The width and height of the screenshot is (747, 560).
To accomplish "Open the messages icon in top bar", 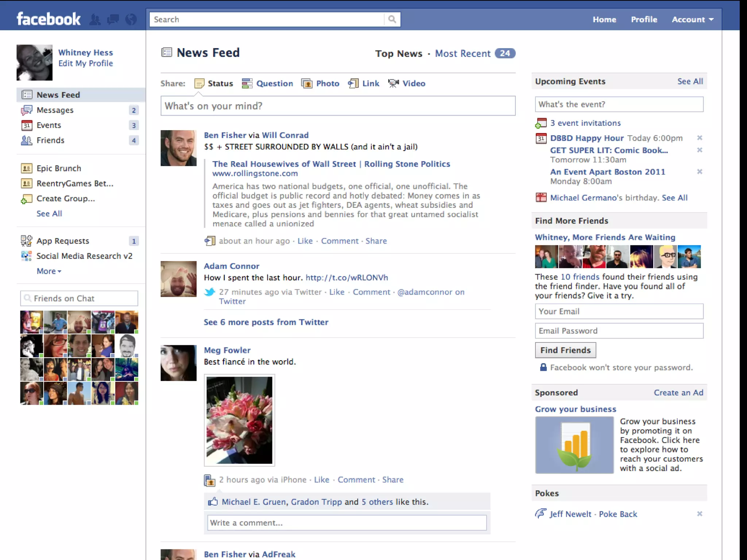I will [x=113, y=19].
